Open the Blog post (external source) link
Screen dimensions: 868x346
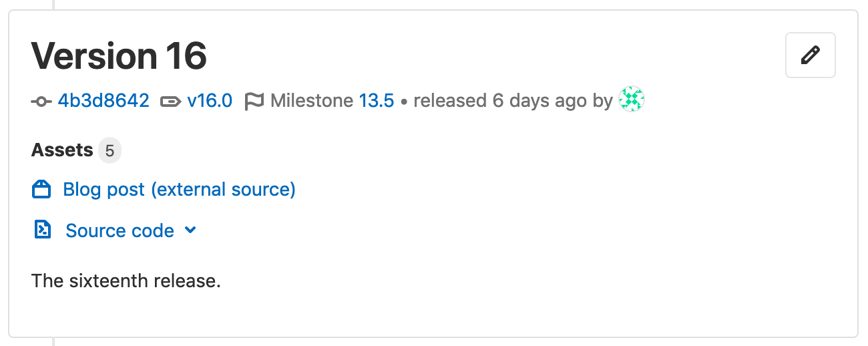pos(179,190)
